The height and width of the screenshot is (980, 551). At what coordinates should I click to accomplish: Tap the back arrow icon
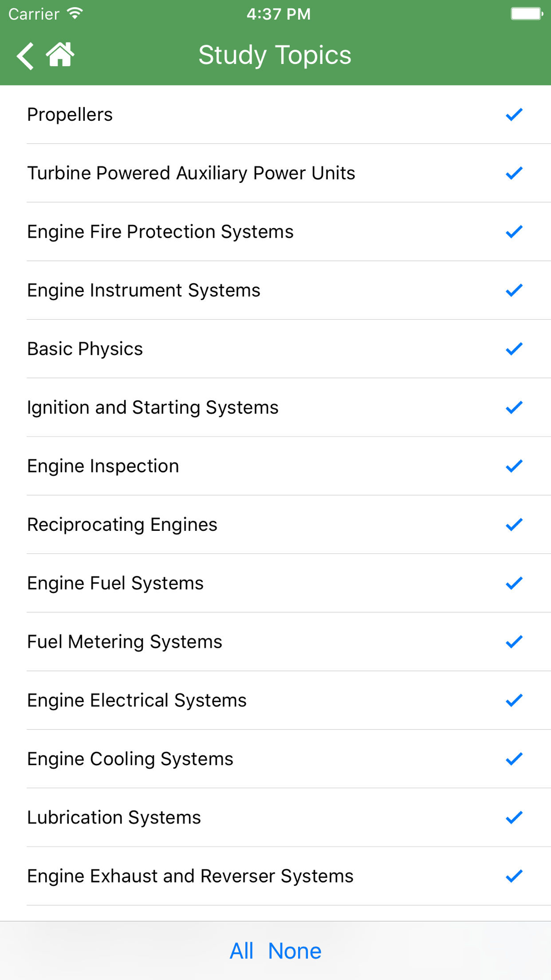(x=25, y=56)
